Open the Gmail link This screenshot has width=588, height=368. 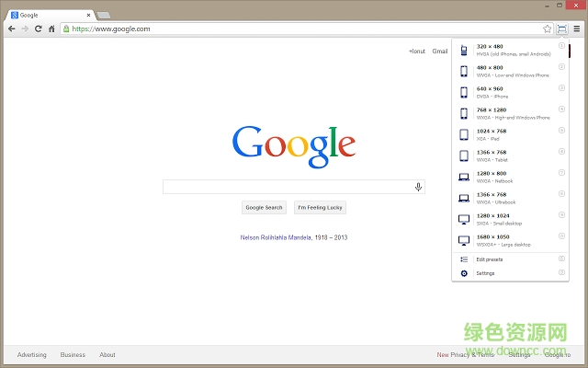coord(440,52)
